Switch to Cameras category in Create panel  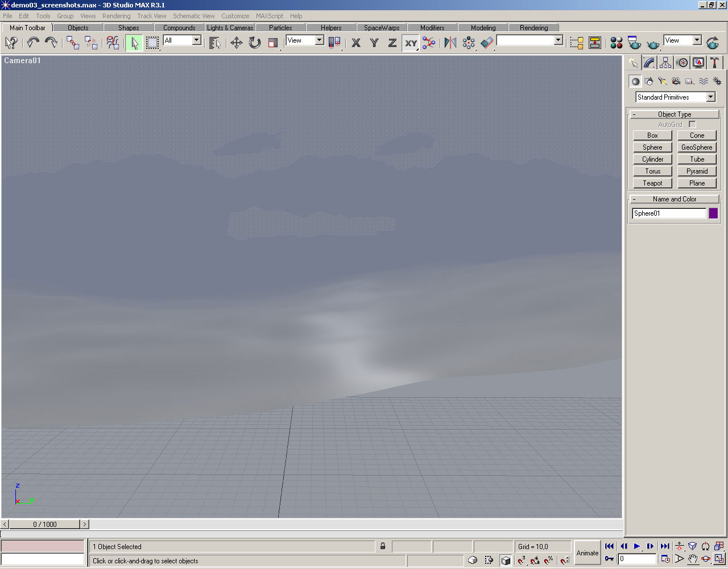(676, 81)
